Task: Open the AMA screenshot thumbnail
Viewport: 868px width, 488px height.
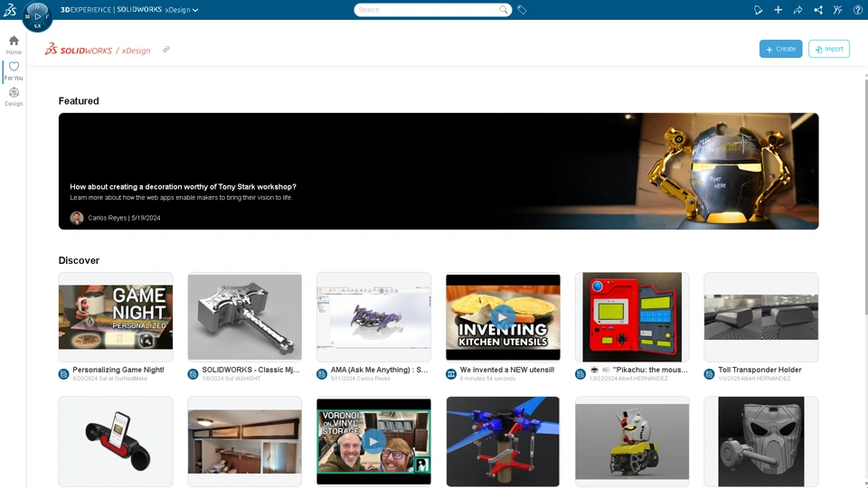Action: [373, 317]
